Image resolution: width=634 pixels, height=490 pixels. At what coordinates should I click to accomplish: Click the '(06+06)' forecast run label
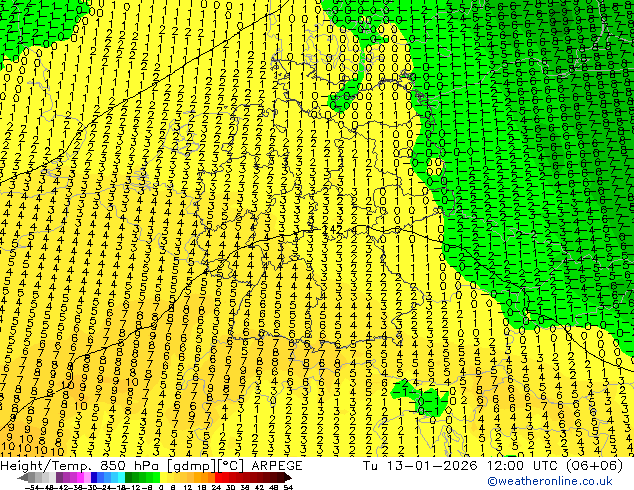[594, 465]
